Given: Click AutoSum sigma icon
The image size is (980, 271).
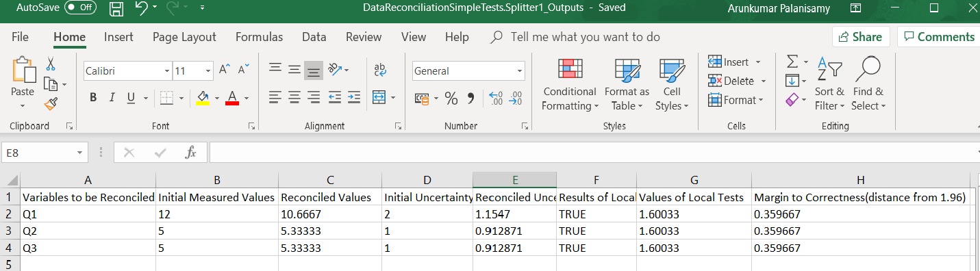Looking at the screenshot, I should coord(792,62).
